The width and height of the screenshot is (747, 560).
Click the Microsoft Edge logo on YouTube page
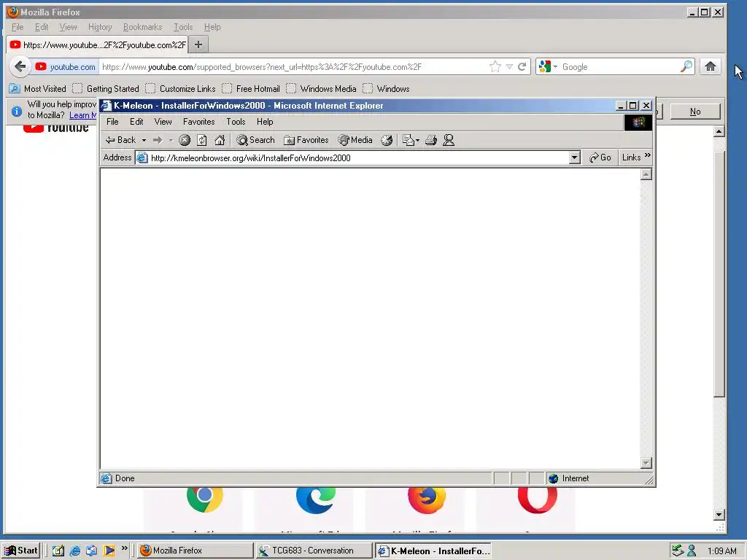click(x=315, y=500)
